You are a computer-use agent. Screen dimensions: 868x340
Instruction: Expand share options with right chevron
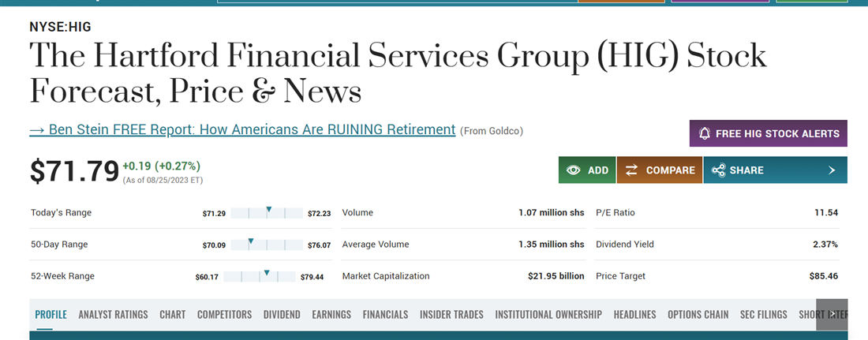click(x=832, y=170)
